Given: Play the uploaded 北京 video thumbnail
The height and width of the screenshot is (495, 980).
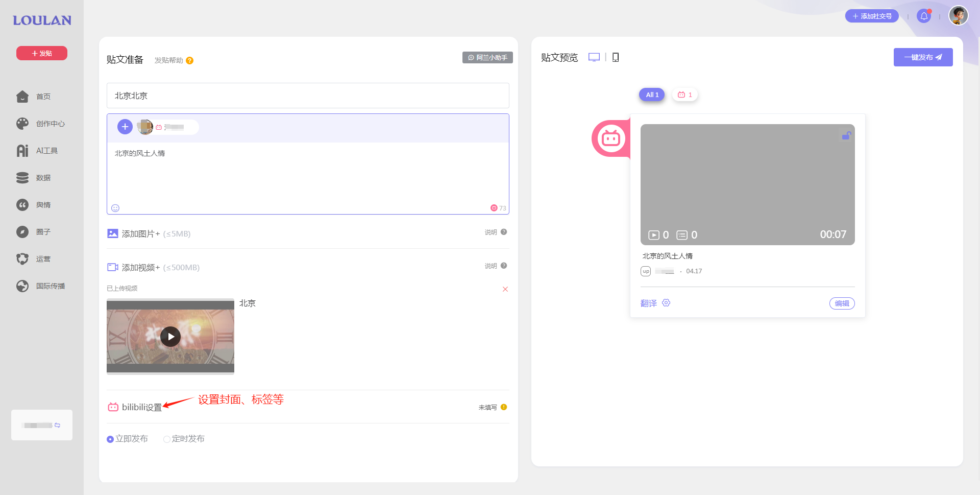Looking at the screenshot, I should pyautogui.click(x=170, y=337).
